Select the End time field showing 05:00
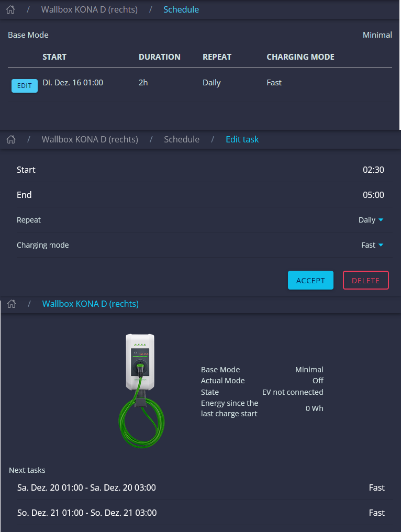Screen dimensions: 401x532 (373, 195)
